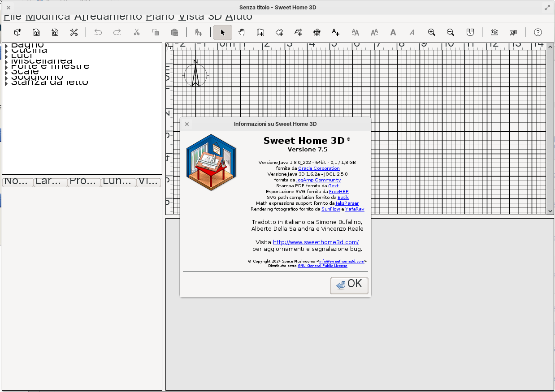This screenshot has height=392, width=555.
Task: Activate the Pan hand tool
Action: [242, 32]
